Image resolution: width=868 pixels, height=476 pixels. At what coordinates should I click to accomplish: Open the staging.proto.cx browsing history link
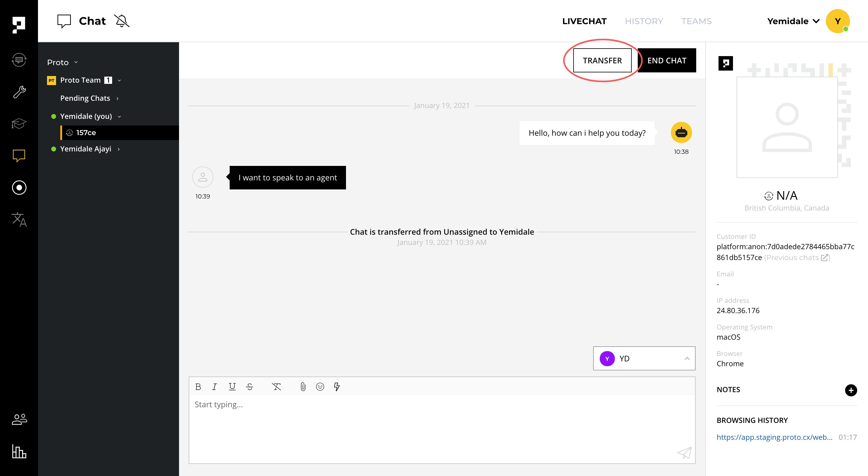pos(774,437)
